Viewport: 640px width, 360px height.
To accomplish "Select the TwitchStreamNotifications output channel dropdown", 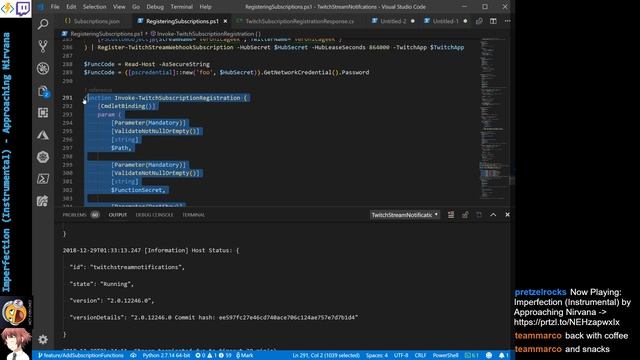I will pos(405,215).
